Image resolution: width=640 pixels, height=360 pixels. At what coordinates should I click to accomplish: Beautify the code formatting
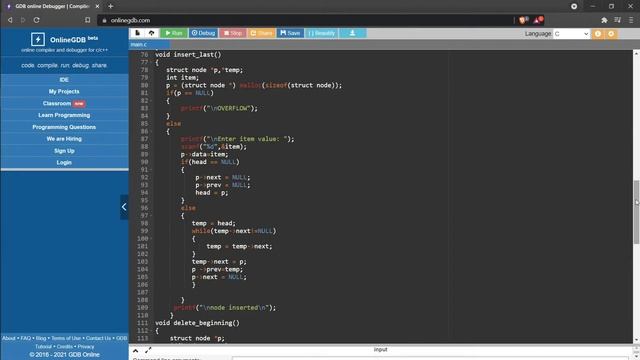point(321,33)
